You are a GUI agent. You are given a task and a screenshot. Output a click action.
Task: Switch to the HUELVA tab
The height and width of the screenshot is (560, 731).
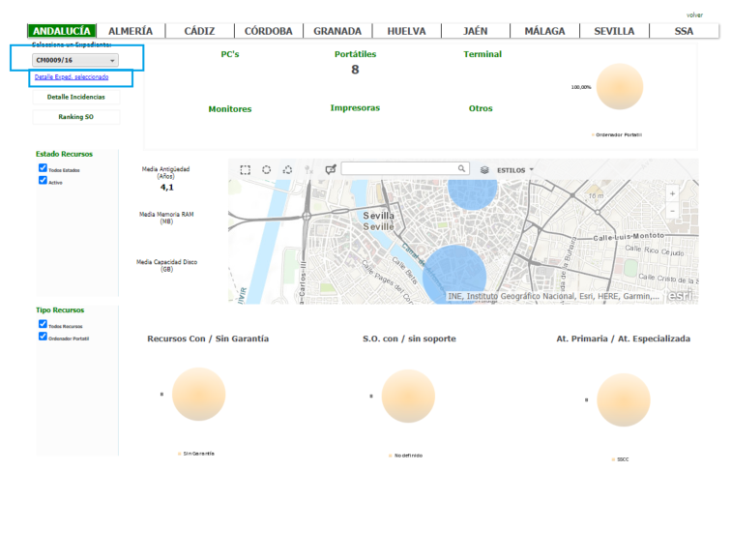[406, 31]
